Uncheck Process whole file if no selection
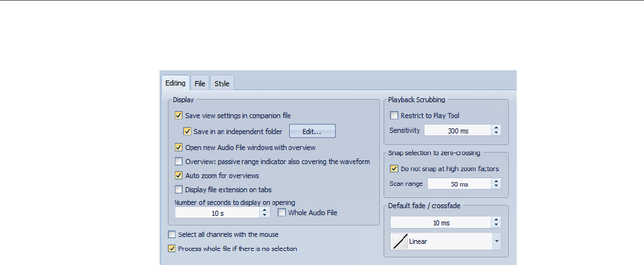Image resolution: width=644 pixels, height=265 pixels. 171,248
